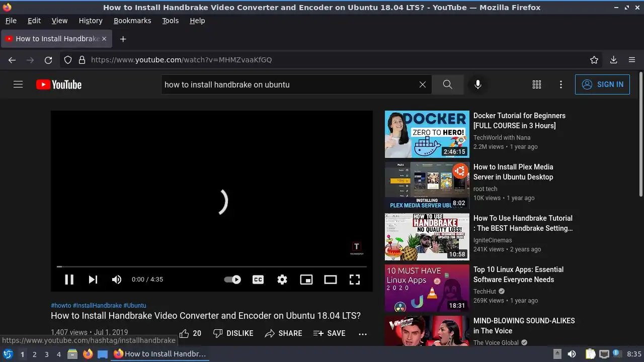Activate miniplayer mode

click(306, 280)
